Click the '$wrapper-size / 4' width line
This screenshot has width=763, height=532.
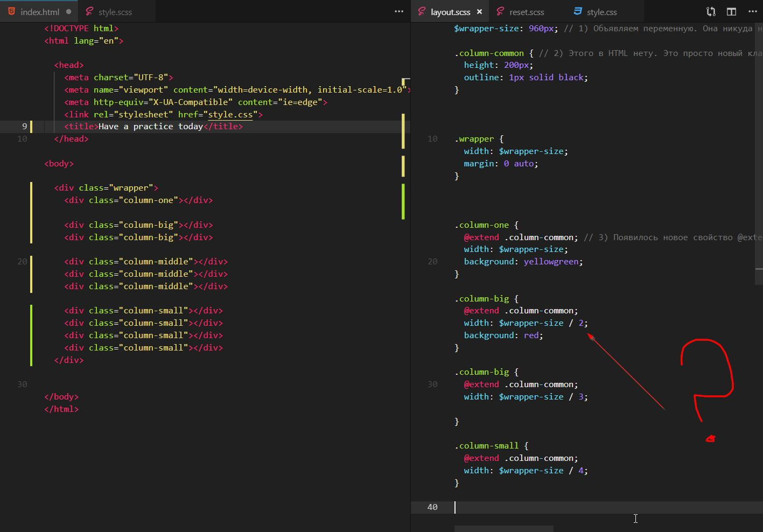(x=526, y=471)
